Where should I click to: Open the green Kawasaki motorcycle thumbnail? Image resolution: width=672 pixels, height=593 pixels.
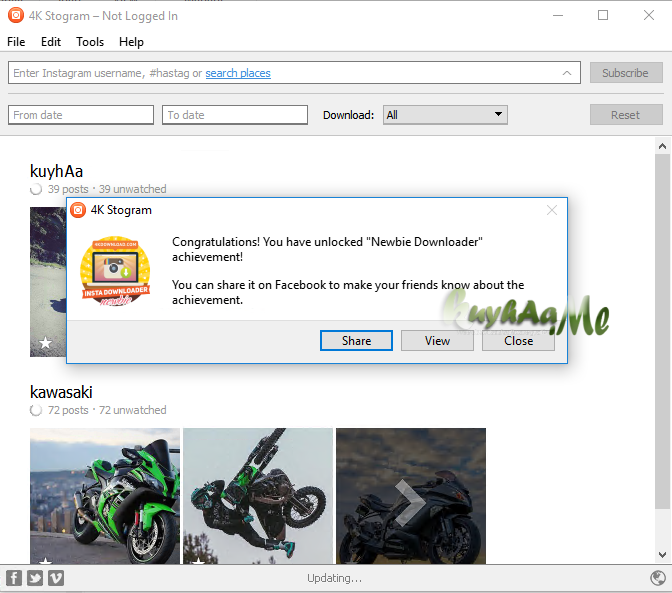(x=105, y=496)
